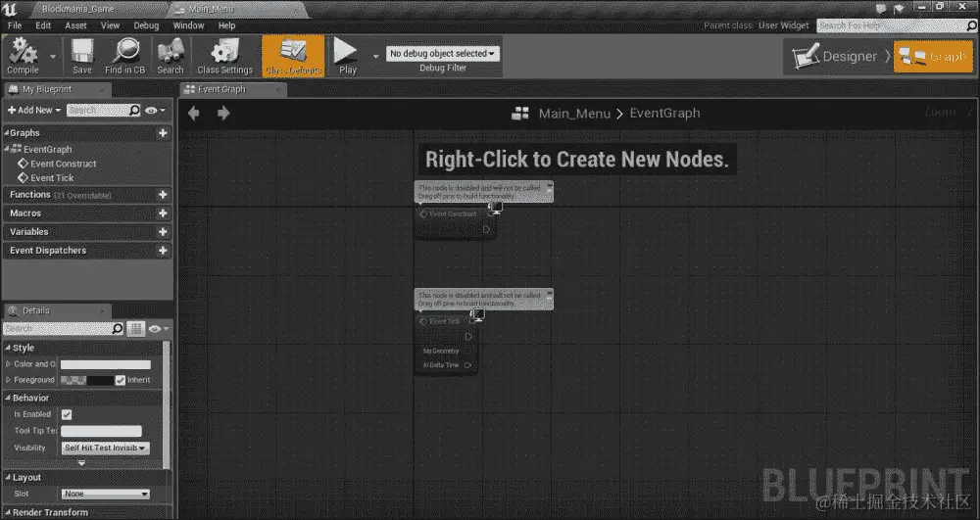The height and width of the screenshot is (520, 980).
Task: Select EventGraph in the Graphs tree
Action: [47, 149]
